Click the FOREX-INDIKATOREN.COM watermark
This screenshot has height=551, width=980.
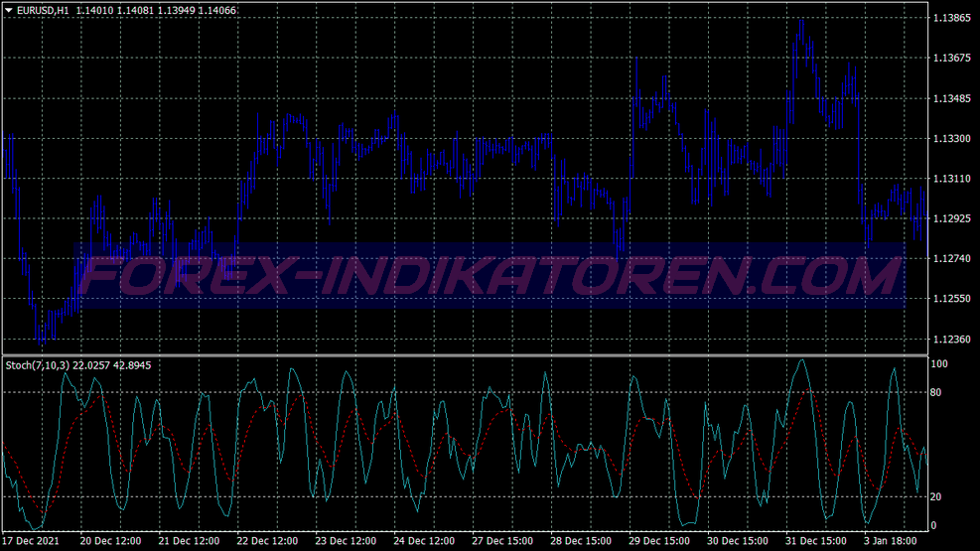click(x=490, y=276)
